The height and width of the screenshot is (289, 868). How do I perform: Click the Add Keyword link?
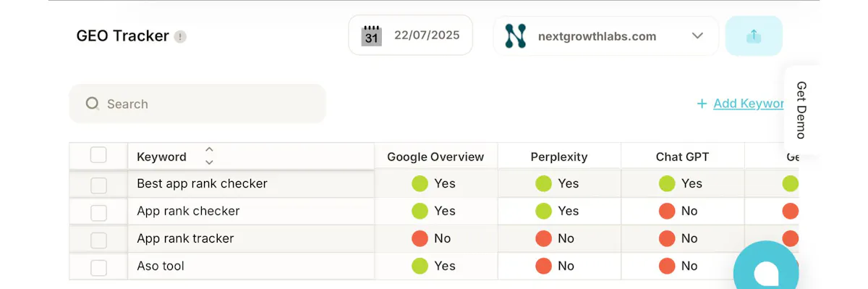click(749, 104)
